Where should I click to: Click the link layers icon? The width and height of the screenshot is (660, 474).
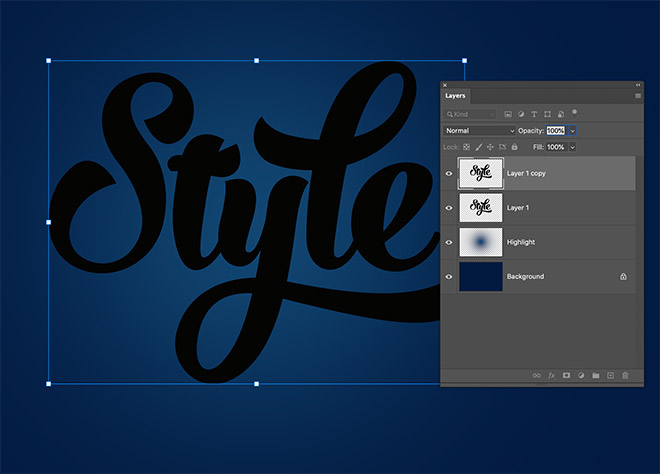[536, 375]
